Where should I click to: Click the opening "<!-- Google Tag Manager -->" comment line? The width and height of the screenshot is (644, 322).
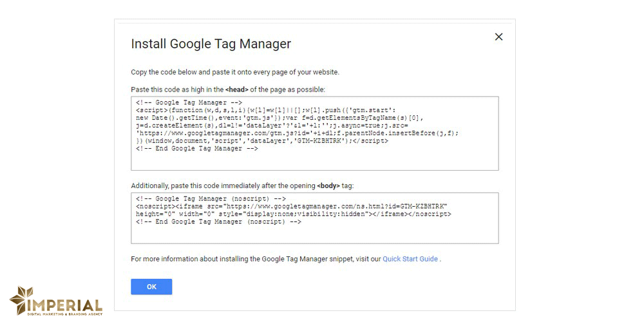point(189,102)
